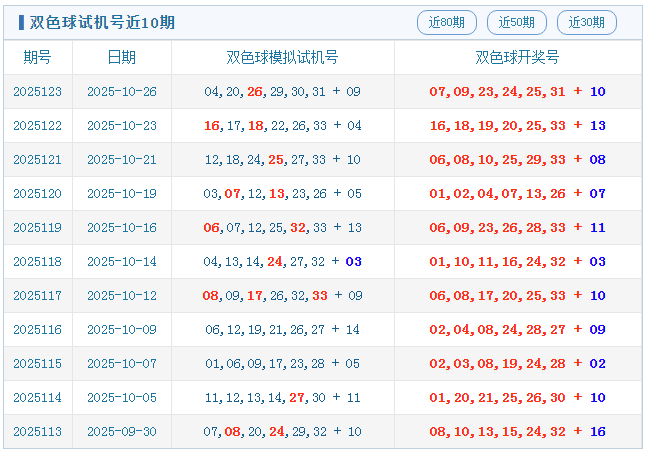Click the date 2025-10-26
The height and width of the screenshot is (458, 649).
click(x=122, y=92)
